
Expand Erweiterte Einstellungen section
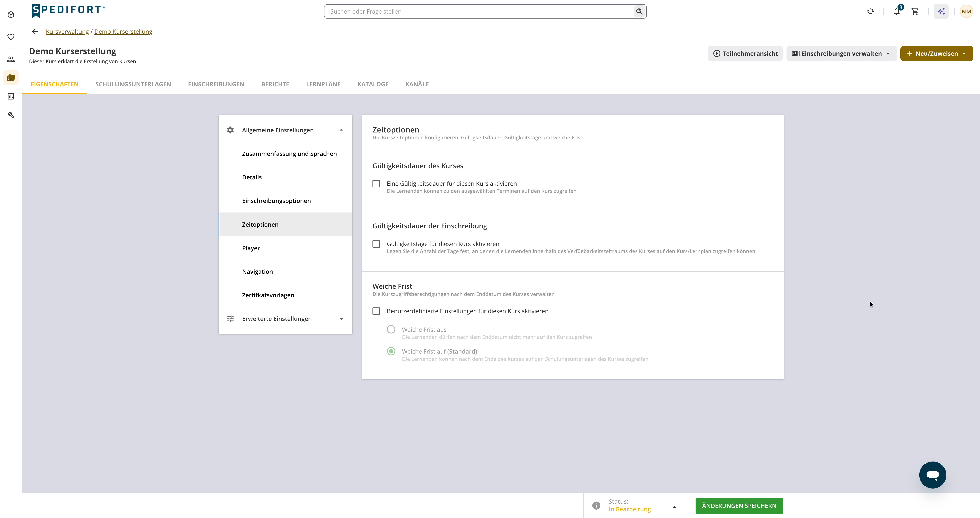point(285,319)
